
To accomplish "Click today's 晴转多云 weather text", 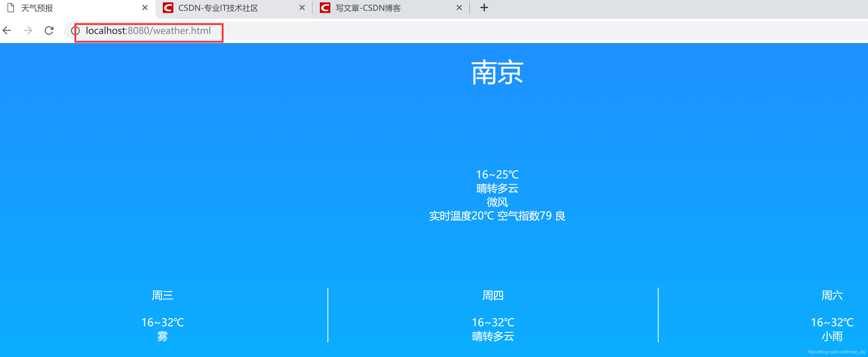I will (x=497, y=188).
